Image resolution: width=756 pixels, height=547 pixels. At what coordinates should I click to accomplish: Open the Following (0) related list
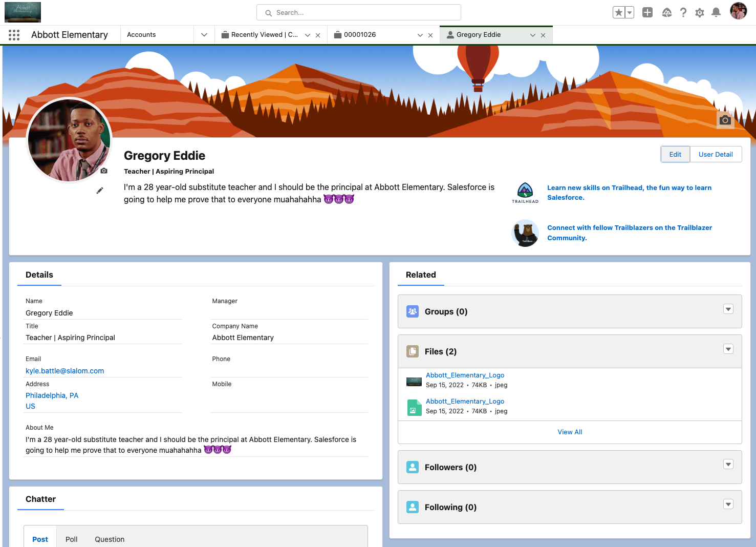pos(450,507)
